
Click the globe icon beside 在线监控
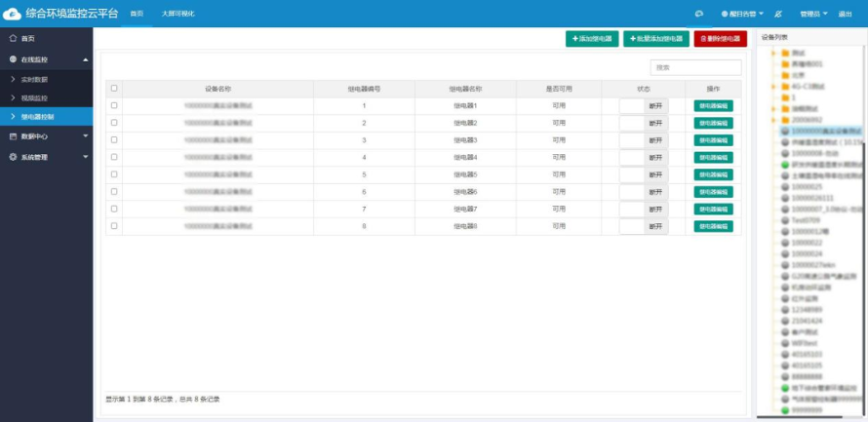[14, 59]
